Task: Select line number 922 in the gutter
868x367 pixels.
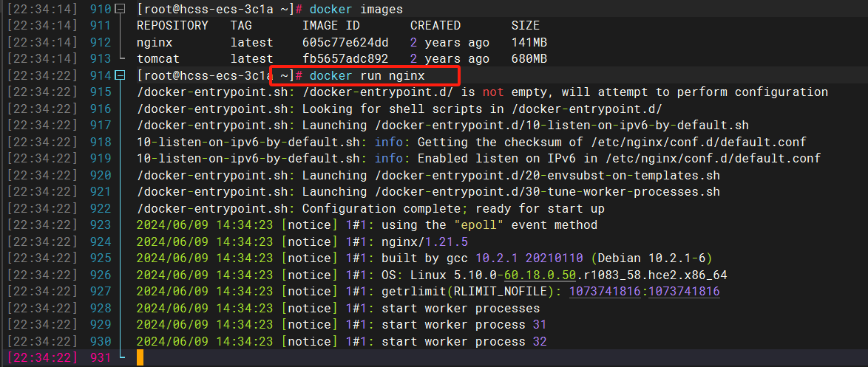Action: click(x=100, y=208)
